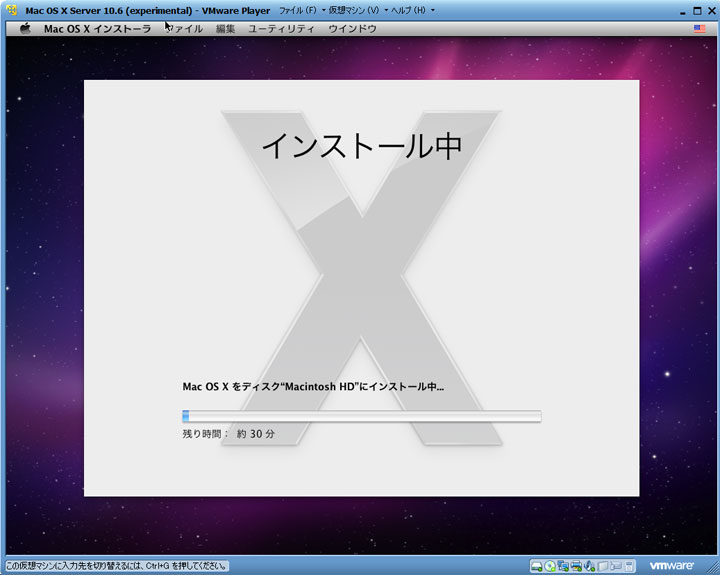Image resolution: width=720 pixels, height=575 pixels.
Task: Click the US flag input source icon
Action: click(x=699, y=29)
